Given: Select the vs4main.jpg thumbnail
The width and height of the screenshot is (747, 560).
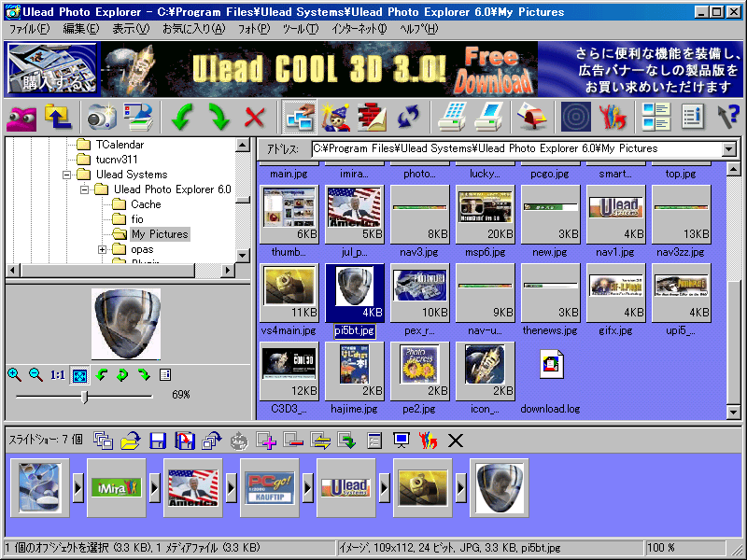Looking at the screenshot, I should [x=289, y=292].
